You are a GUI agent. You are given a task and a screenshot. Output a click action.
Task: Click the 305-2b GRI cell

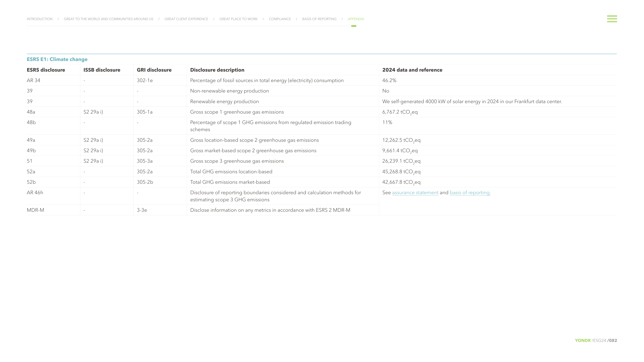pyautogui.click(x=145, y=182)
